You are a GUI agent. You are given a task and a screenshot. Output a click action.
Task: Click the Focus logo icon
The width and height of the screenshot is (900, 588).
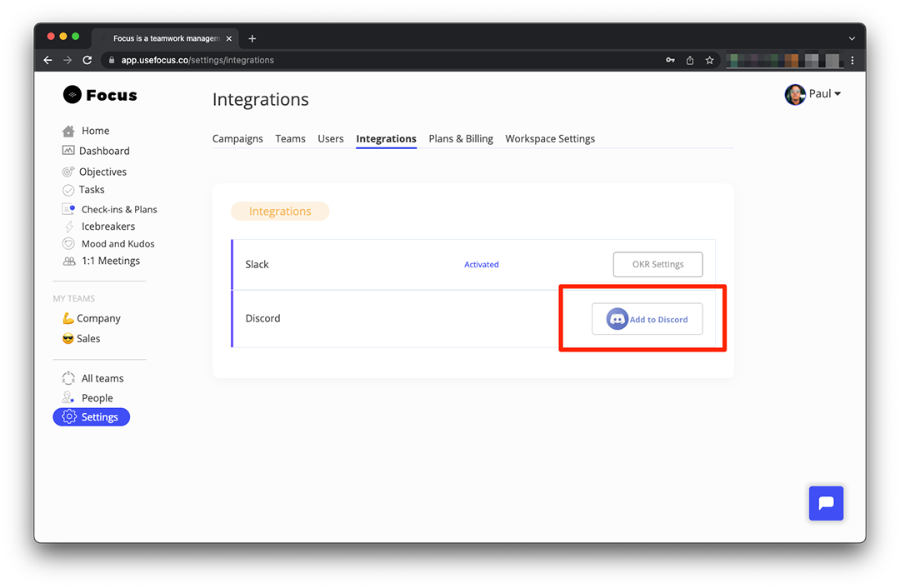[72, 95]
